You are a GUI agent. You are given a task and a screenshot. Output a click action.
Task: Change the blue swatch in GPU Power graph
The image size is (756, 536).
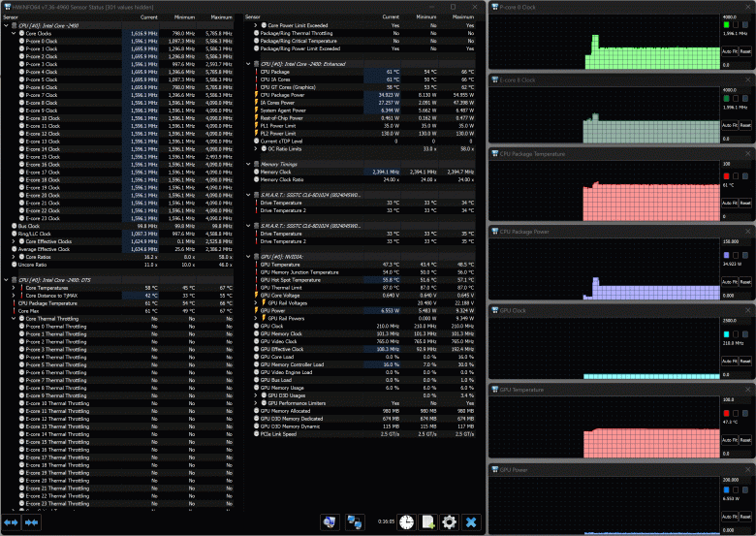coord(727,489)
